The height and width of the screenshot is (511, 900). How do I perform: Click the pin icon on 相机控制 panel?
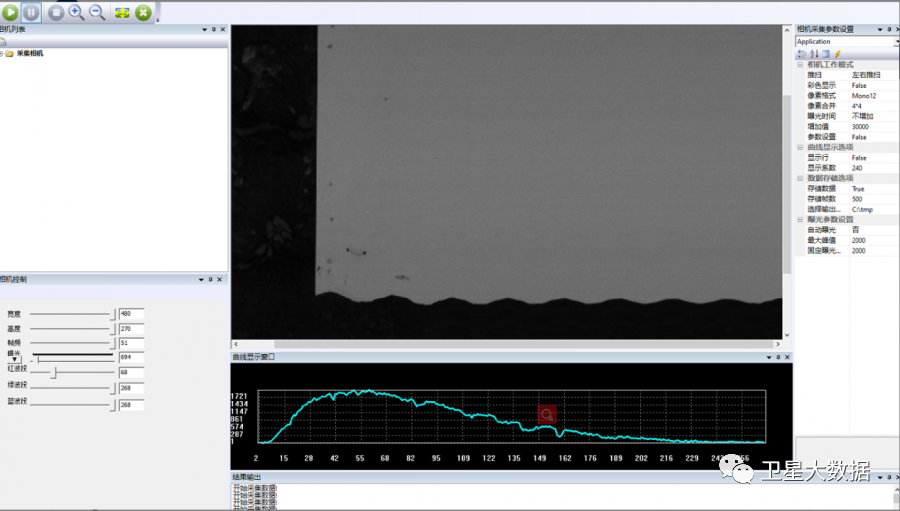pos(212,279)
